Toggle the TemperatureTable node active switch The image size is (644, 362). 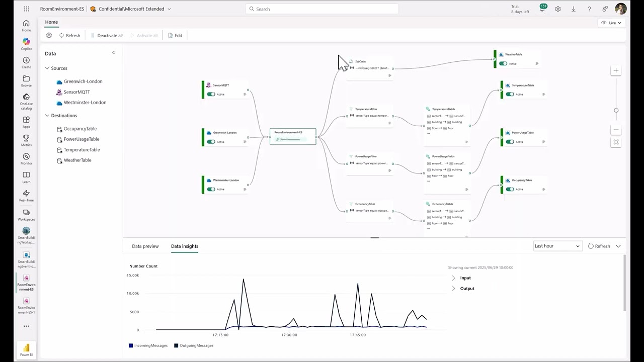click(510, 94)
